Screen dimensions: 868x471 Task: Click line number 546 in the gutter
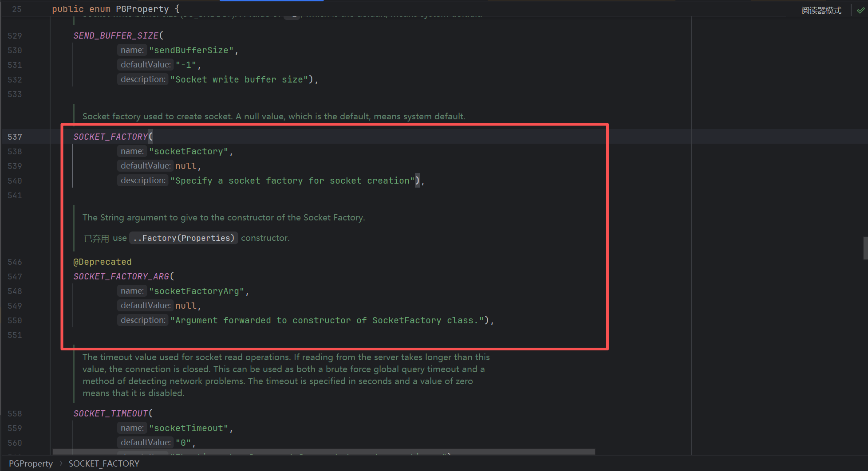point(15,262)
